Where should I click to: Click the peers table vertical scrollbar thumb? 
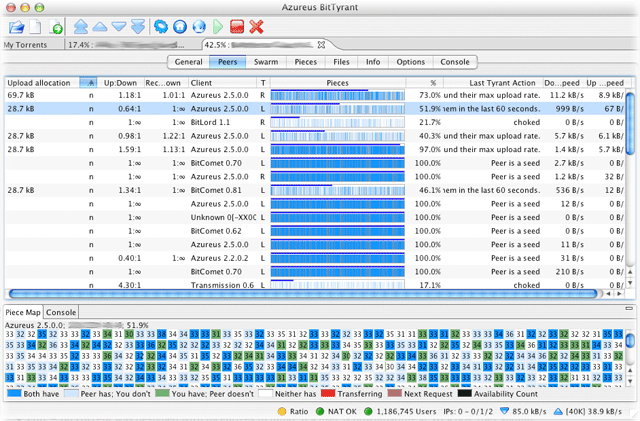630,123
